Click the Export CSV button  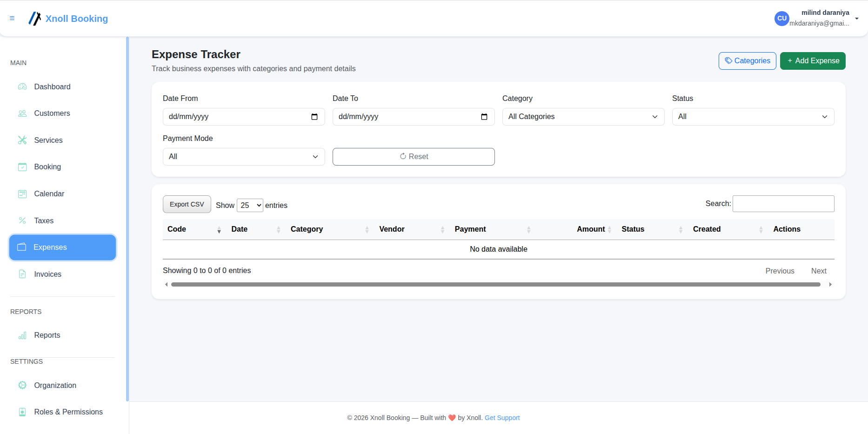point(187,204)
